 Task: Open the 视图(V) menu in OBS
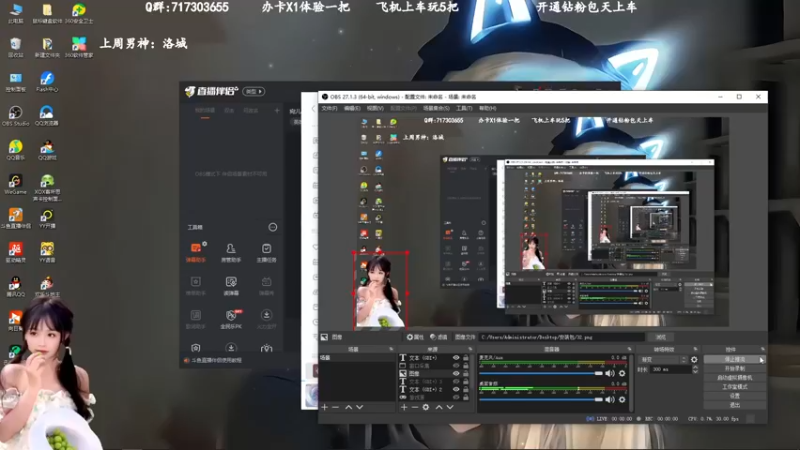click(x=375, y=108)
